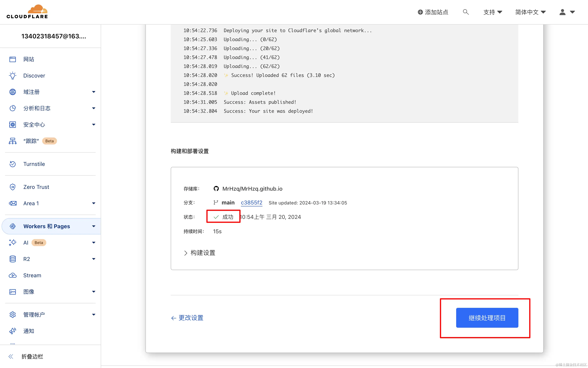Click the Beta badge beside 跟踪
Image resolution: width=588 pixels, height=368 pixels.
50,141
